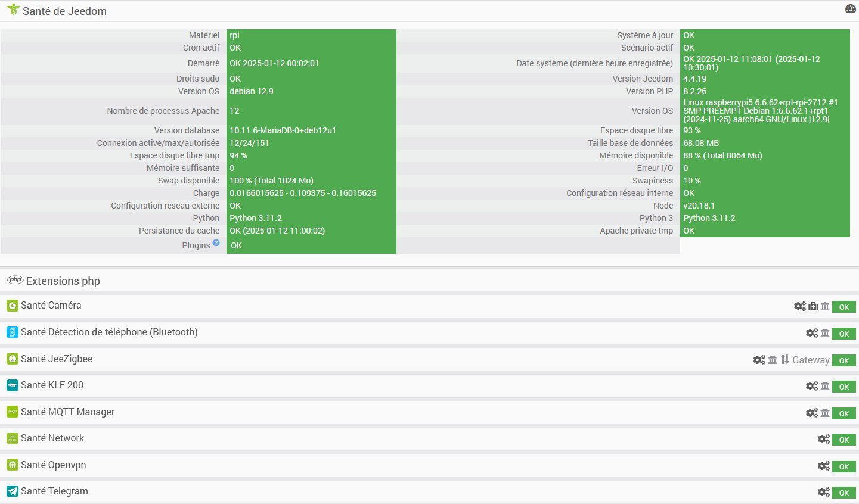The height and width of the screenshot is (504, 859).
Task: Select the Version Jeedom value 4.4.19
Action: click(x=695, y=79)
